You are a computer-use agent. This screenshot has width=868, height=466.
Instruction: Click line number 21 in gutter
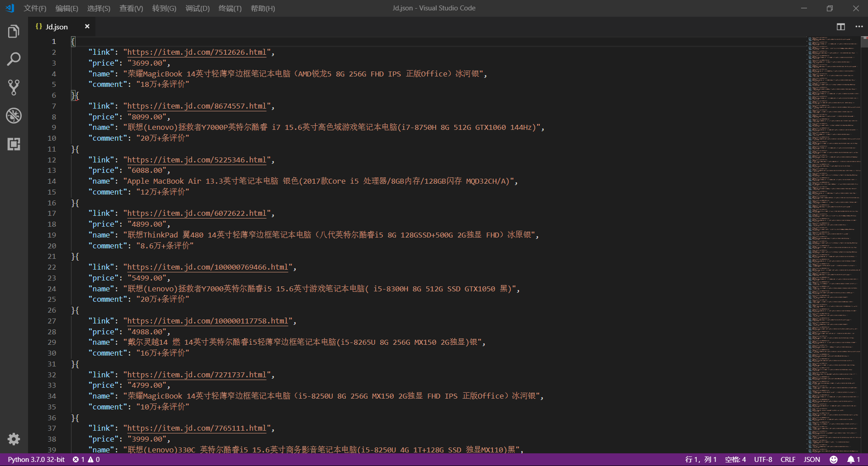52,257
